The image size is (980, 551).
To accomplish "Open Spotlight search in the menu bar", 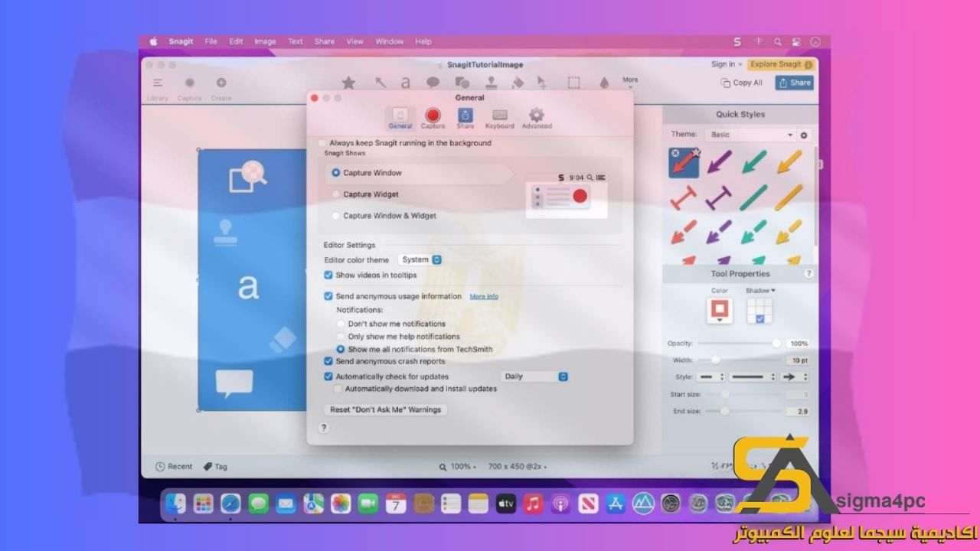I will click(x=777, y=42).
